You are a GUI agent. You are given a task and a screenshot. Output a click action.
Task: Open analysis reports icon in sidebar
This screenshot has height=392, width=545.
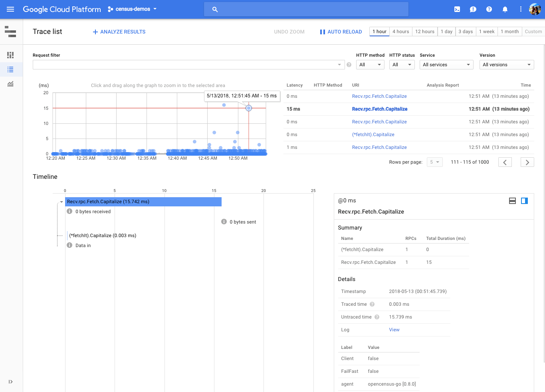coord(11,84)
